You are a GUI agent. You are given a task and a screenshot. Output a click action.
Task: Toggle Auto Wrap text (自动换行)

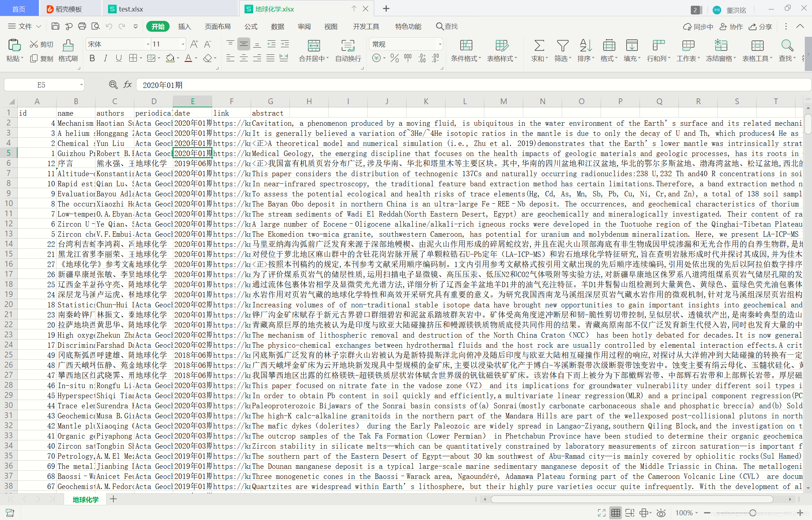coord(348,46)
